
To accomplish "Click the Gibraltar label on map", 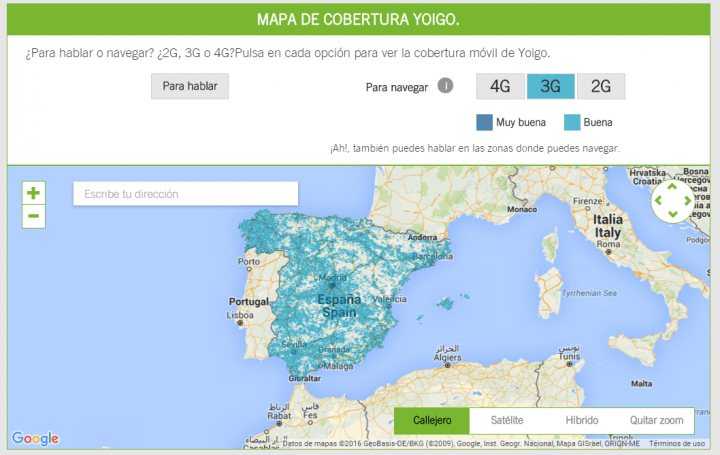I will click(305, 378).
